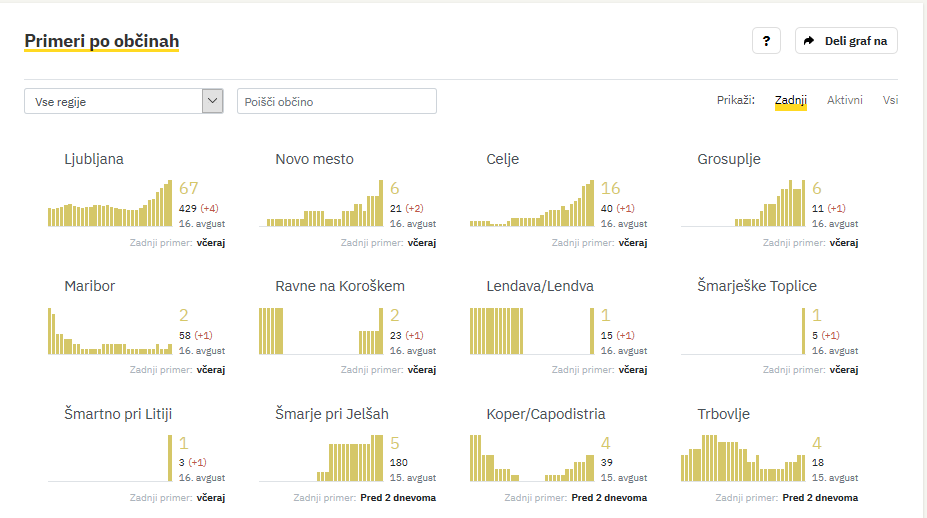Click Trbovlje's Pred 2 dnevoma label
This screenshot has height=518, width=927.
820,498
